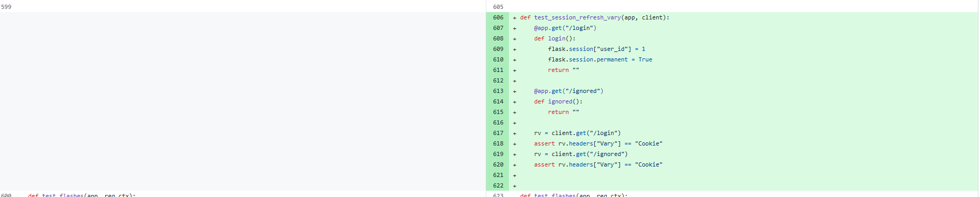Click line number 606 in the diff

point(498,17)
